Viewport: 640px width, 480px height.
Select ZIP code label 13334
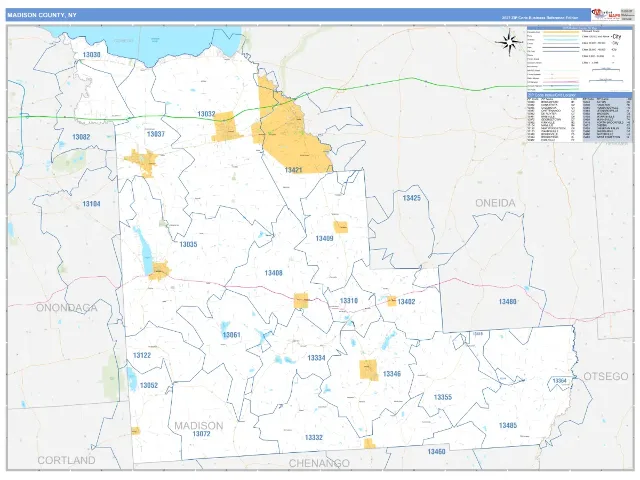click(x=316, y=358)
